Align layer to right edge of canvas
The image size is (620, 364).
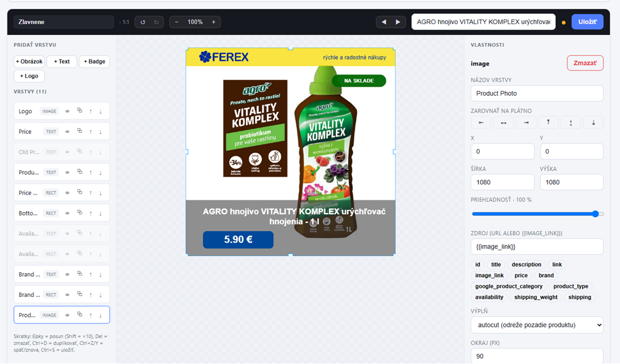coord(526,122)
